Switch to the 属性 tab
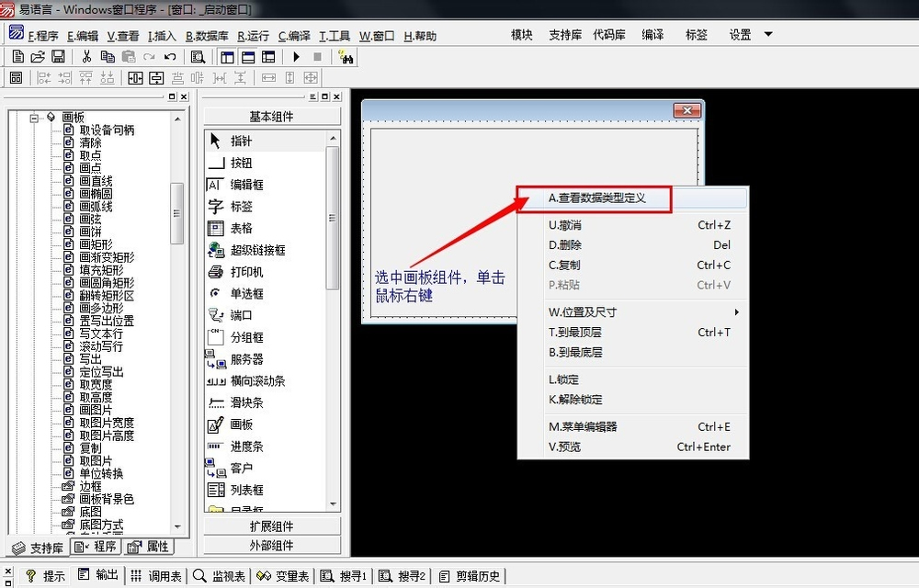This screenshot has width=919, height=588. point(149,547)
